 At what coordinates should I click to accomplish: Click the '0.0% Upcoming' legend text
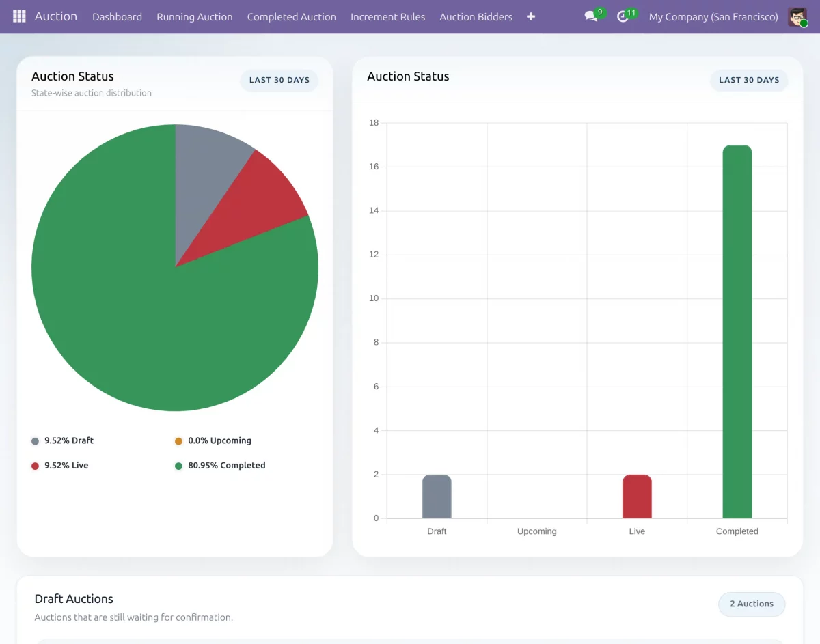220,440
